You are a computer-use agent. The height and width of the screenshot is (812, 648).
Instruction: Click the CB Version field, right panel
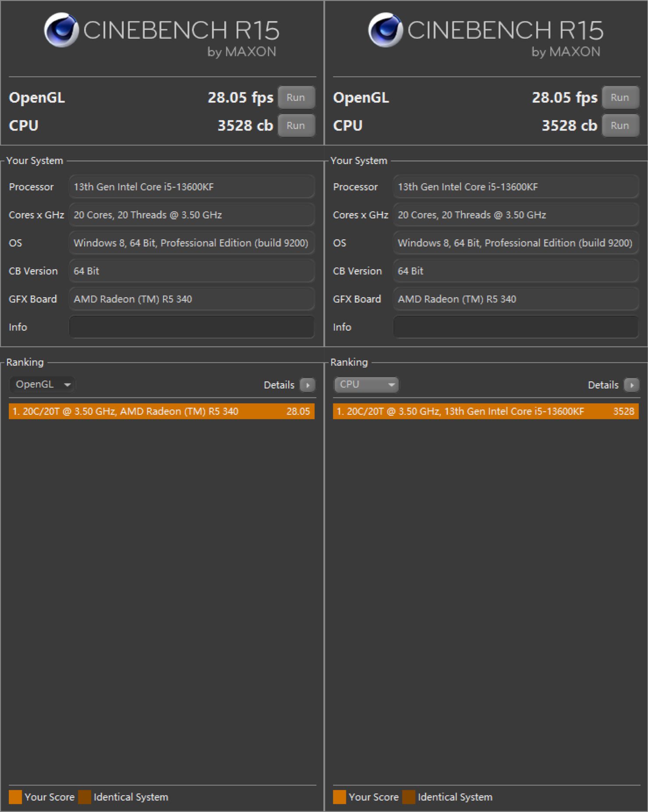click(516, 271)
